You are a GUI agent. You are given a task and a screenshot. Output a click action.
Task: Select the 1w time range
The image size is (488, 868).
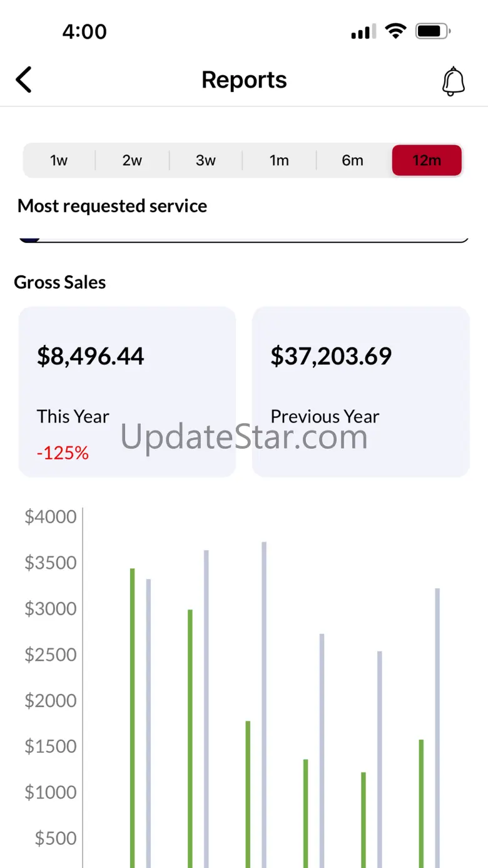59,160
